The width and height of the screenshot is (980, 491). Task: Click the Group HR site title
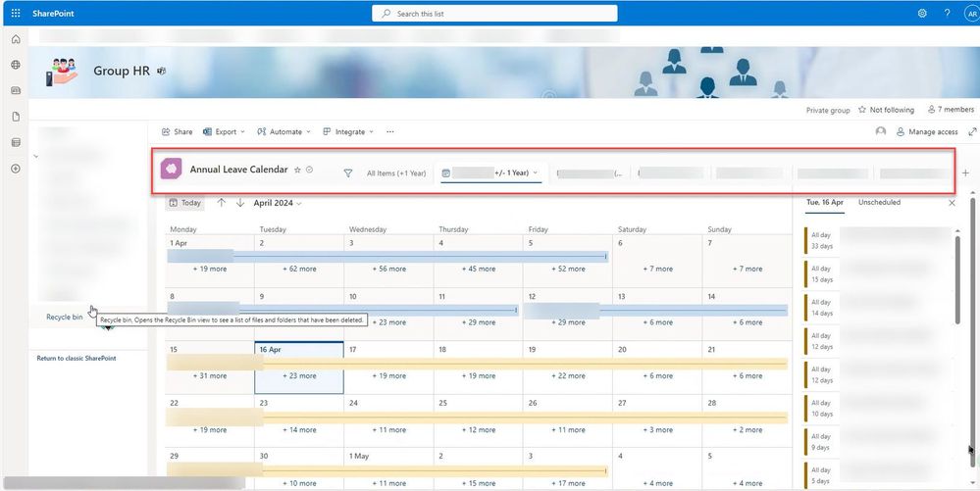click(x=122, y=72)
